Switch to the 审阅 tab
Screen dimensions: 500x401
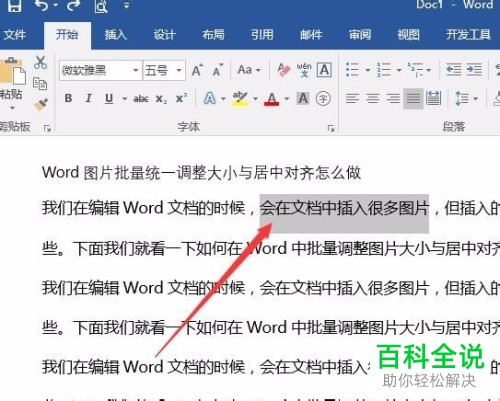click(360, 35)
